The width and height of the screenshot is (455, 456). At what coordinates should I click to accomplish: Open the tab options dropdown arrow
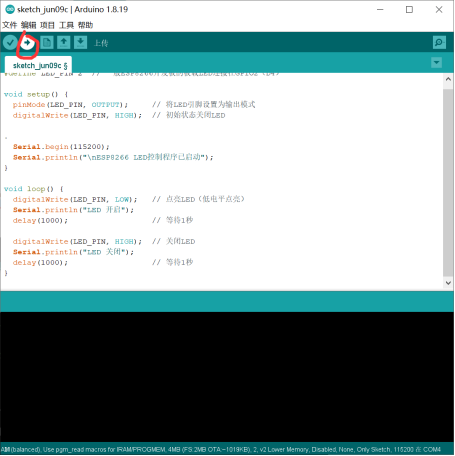point(436,63)
